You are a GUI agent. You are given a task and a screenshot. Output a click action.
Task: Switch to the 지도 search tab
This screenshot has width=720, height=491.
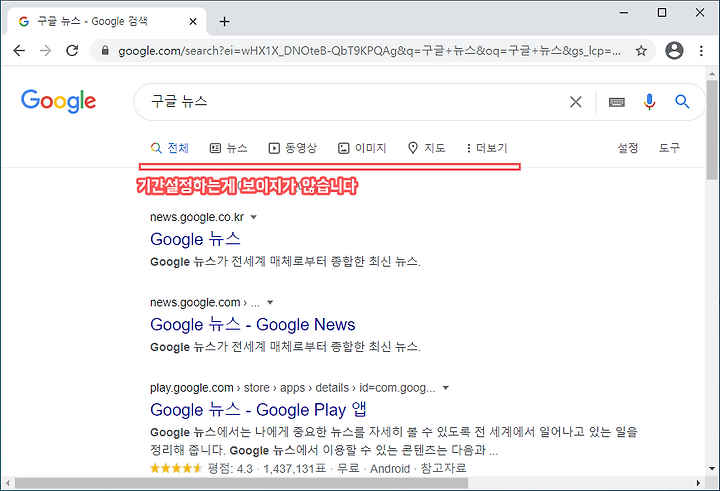tap(427, 148)
